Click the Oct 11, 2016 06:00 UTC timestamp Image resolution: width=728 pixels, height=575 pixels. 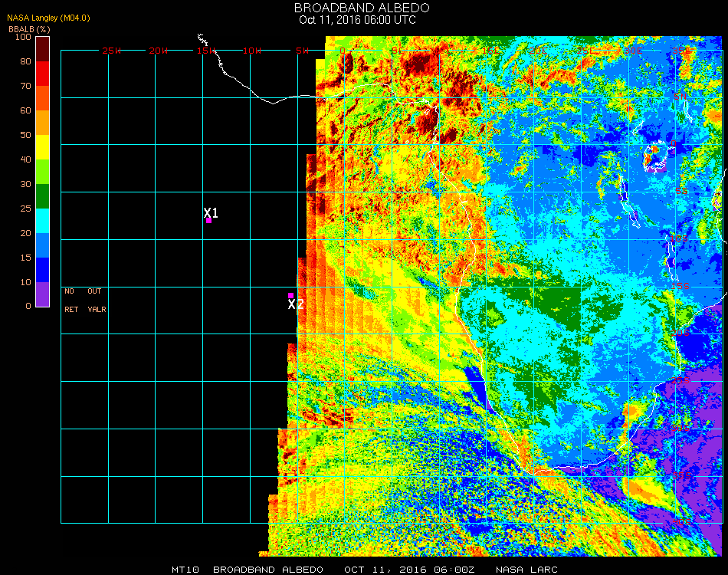357,20
